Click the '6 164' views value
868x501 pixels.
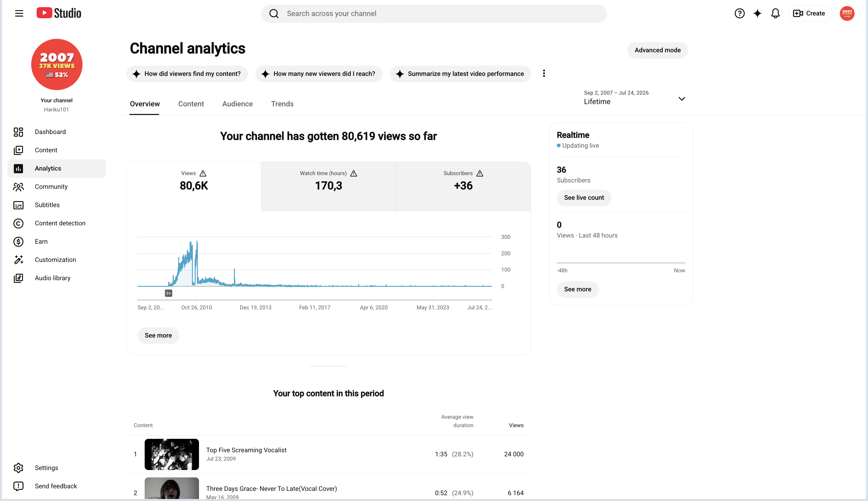[515, 493]
